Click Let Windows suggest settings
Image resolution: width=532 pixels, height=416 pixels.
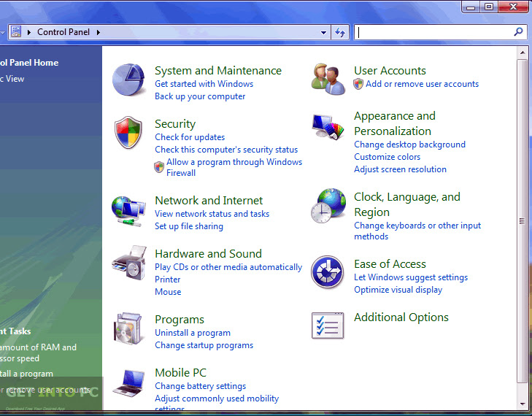coord(411,277)
